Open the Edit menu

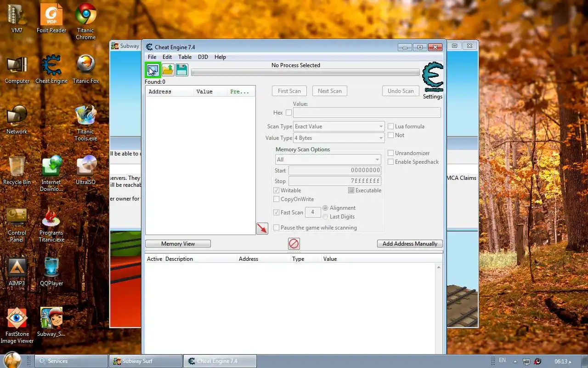[x=167, y=57]
